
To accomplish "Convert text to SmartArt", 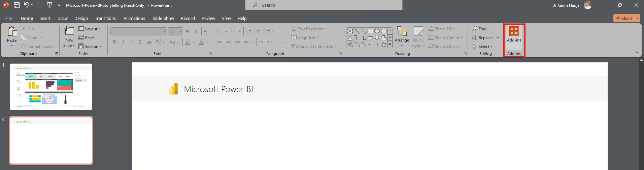I will pyautogui.click(x=314, y=47).
